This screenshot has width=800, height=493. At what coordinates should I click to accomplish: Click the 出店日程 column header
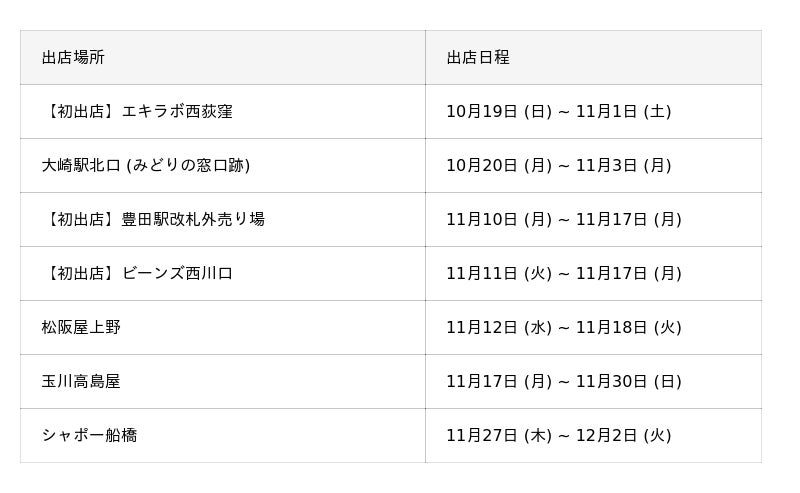(x=478, y=58)
